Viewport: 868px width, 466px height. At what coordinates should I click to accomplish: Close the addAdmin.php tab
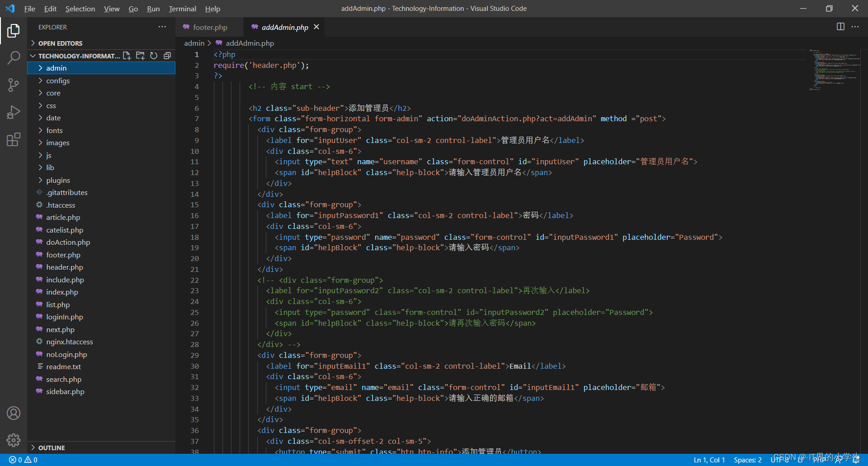(316, 27)
